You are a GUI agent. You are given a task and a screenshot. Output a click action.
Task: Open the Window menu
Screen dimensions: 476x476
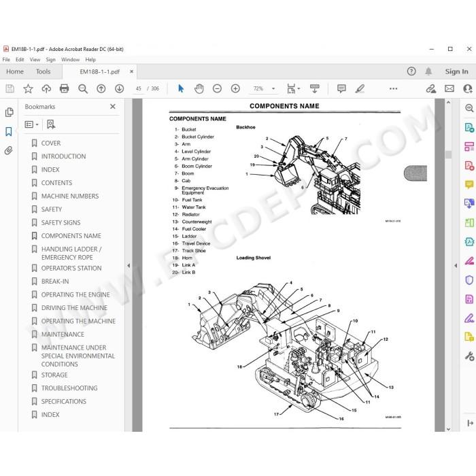pos(70,60)
